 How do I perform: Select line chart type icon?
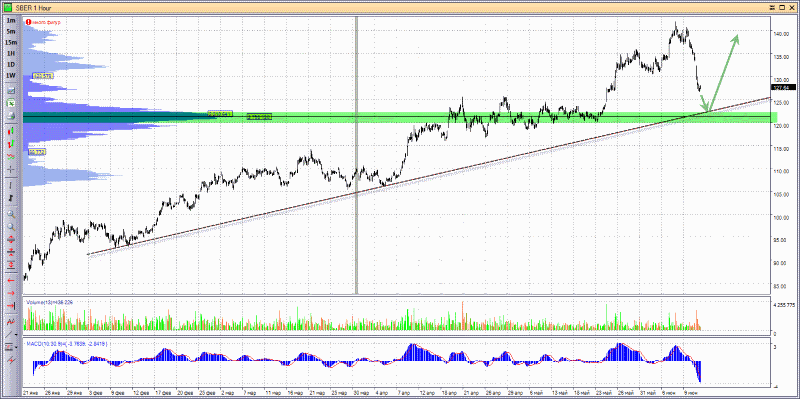(11, 156)
